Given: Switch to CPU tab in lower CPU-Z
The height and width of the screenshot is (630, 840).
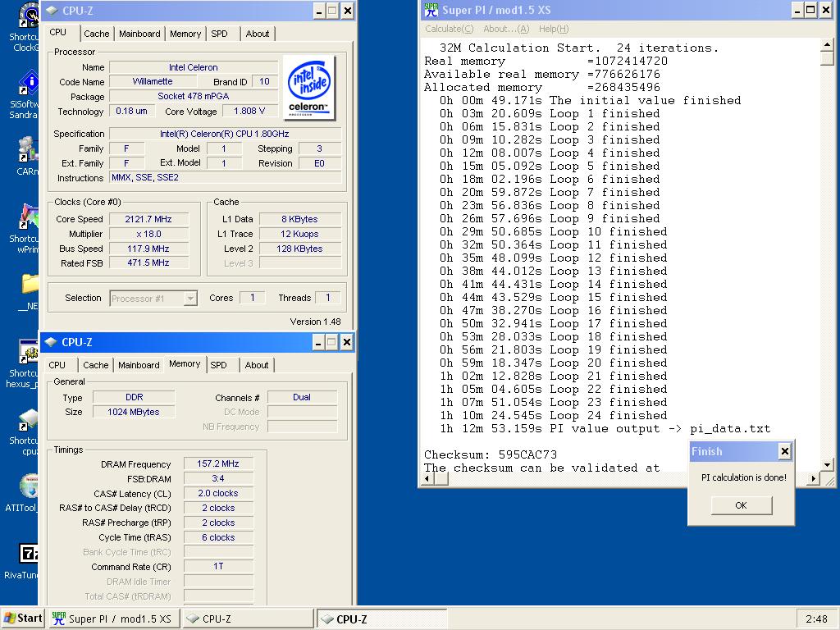Looking at the screenshot, I should tap(57, 365).
